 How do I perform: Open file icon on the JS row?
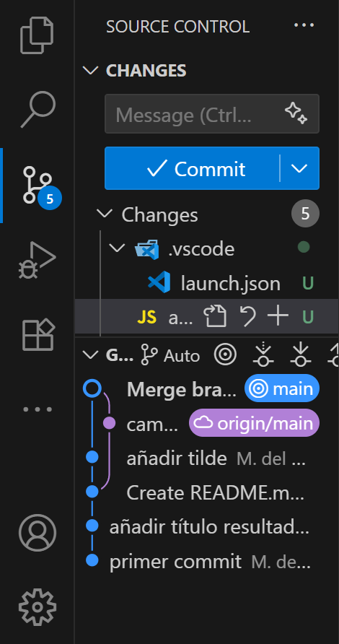[x=215, y=317]
